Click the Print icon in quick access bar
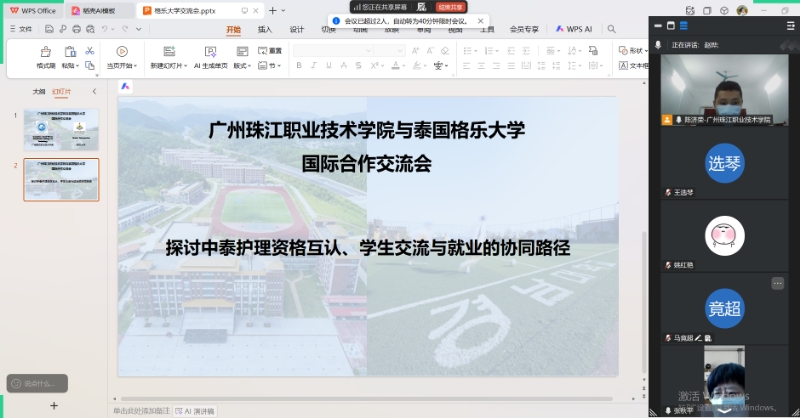Screen dimensions: 800x418 click(75, 29)
